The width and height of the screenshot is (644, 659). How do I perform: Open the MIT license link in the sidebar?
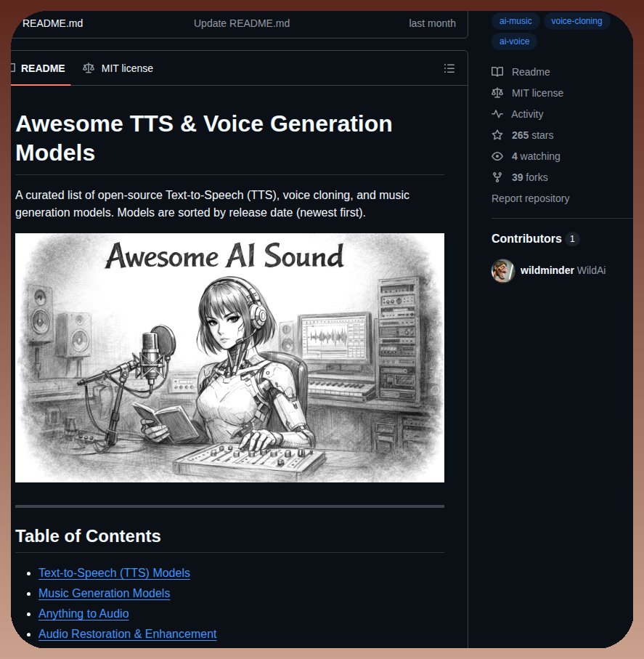[537, 93]
